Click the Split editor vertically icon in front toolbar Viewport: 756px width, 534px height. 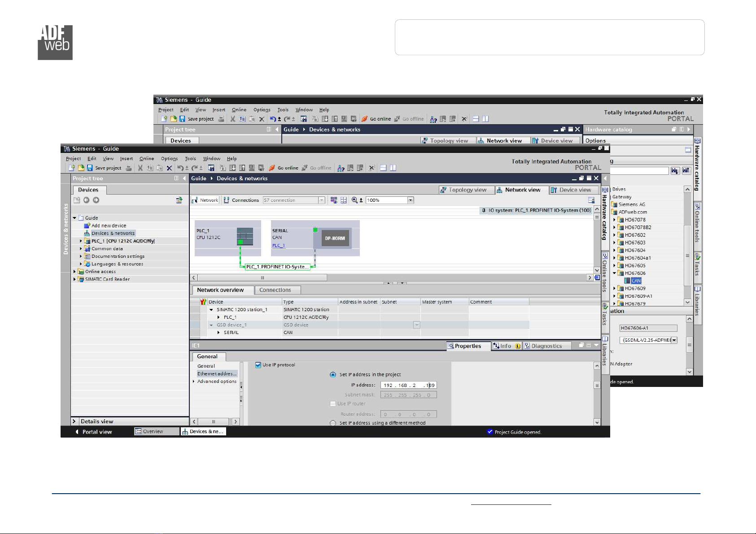[393, 168]
